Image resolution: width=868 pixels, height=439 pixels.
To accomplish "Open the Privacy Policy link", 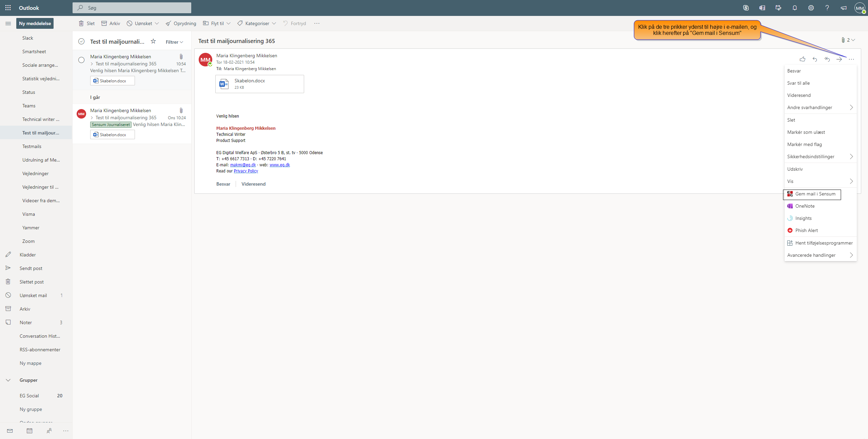I will coord(246,171).
